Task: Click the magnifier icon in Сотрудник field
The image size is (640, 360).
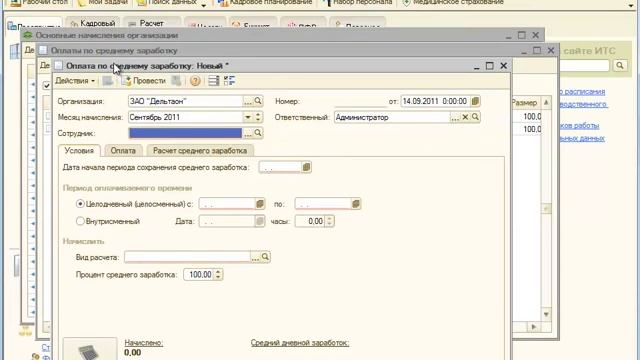Action: [x=258, y=133]
